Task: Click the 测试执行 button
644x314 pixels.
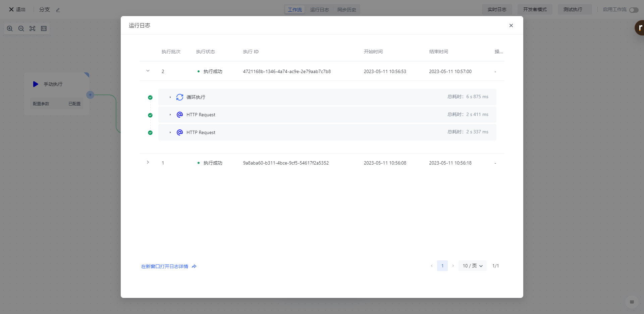Action: click(573, 9)
